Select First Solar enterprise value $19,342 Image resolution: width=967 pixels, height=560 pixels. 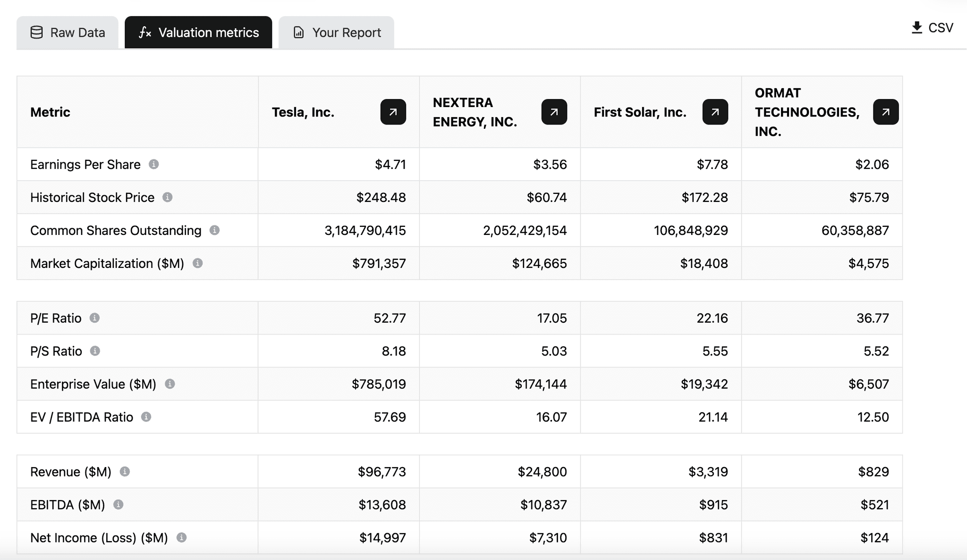coord(704,384)
